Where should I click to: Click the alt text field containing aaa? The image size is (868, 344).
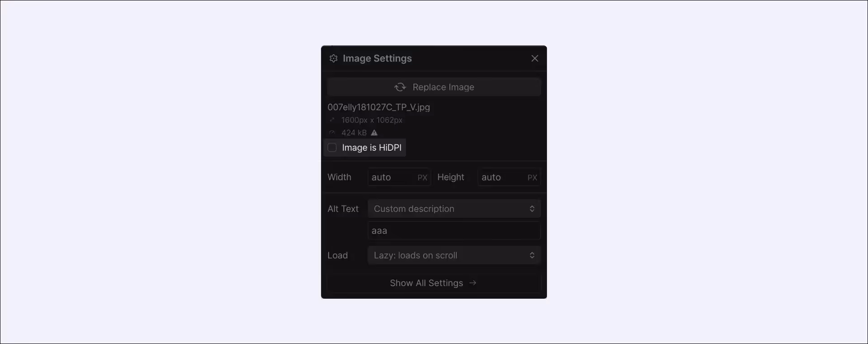(454, 231)
